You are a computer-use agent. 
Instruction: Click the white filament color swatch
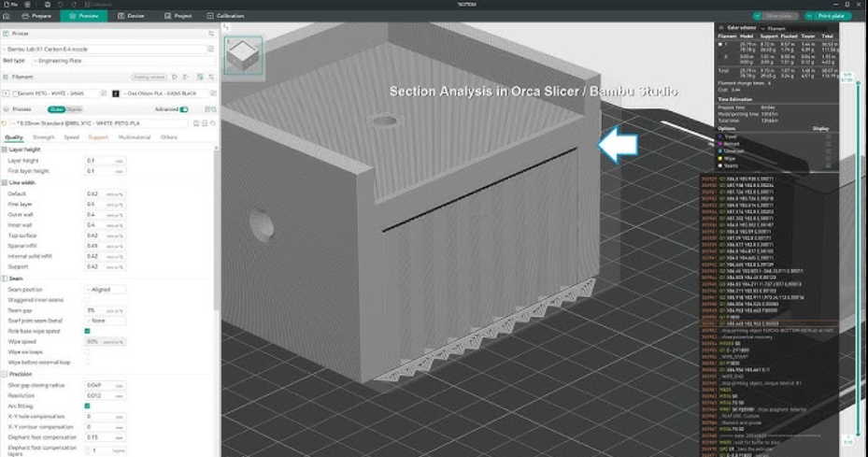(7, 93)
